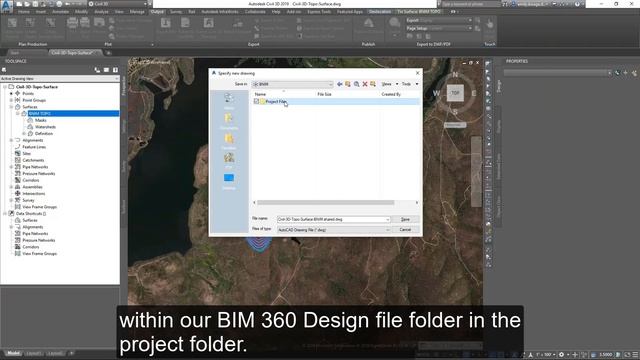The height and width of the screenshot is (360, 640).
Task: Expand the Assemblies tree node
Action: 11,187
